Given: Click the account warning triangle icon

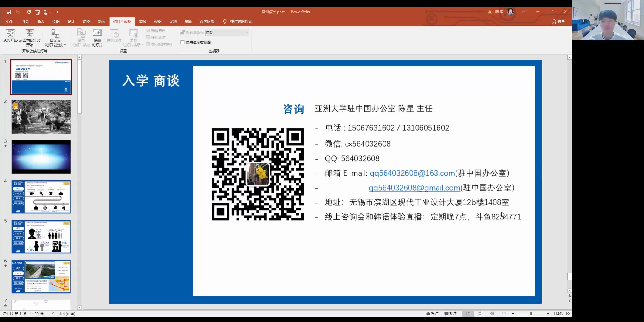Looking at the screenshot, I should [490, 12].
